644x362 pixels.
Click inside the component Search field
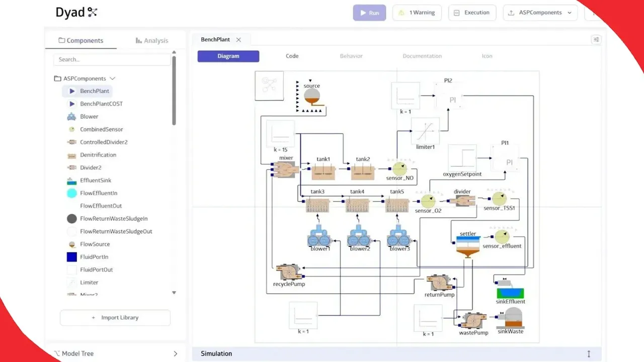[112, 59]
